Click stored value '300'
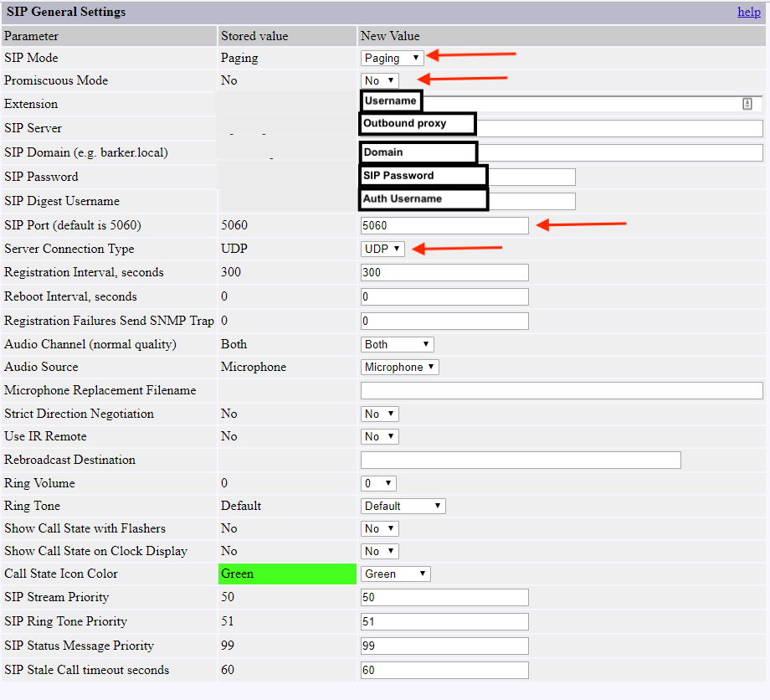Screen dimensions: 770x700 pyautogui.click(x=231, y=273)
